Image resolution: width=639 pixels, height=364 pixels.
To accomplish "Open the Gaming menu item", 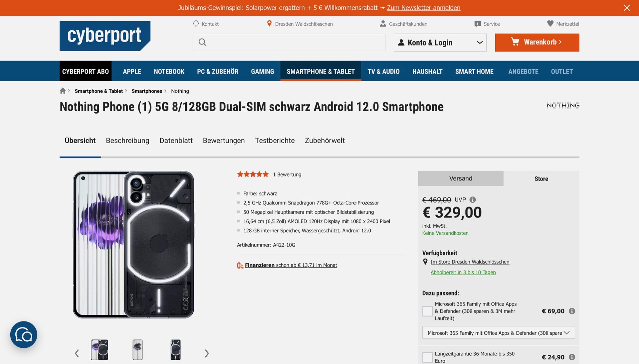I will [262, 71].
